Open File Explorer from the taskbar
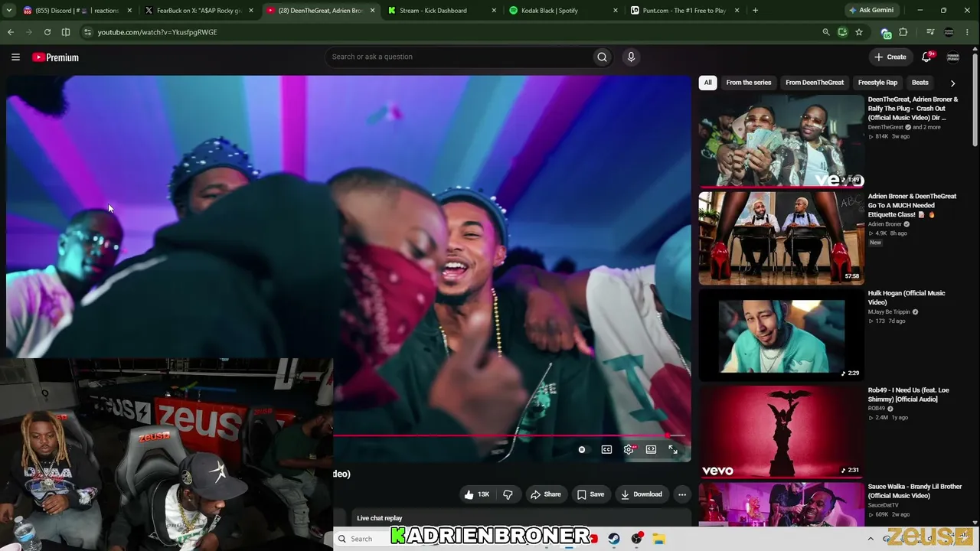Screen dimensions: 980x551 (658, 539)
